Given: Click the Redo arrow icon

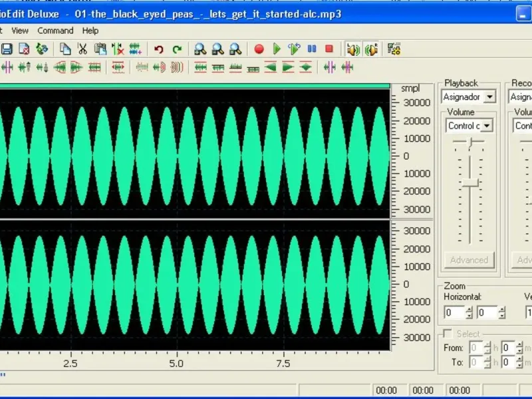Looking at the screenshot, I should [177, 49].
